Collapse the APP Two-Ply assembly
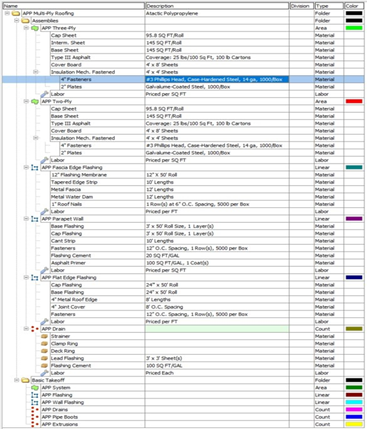The image size is (367, 429). coord(26,101)
